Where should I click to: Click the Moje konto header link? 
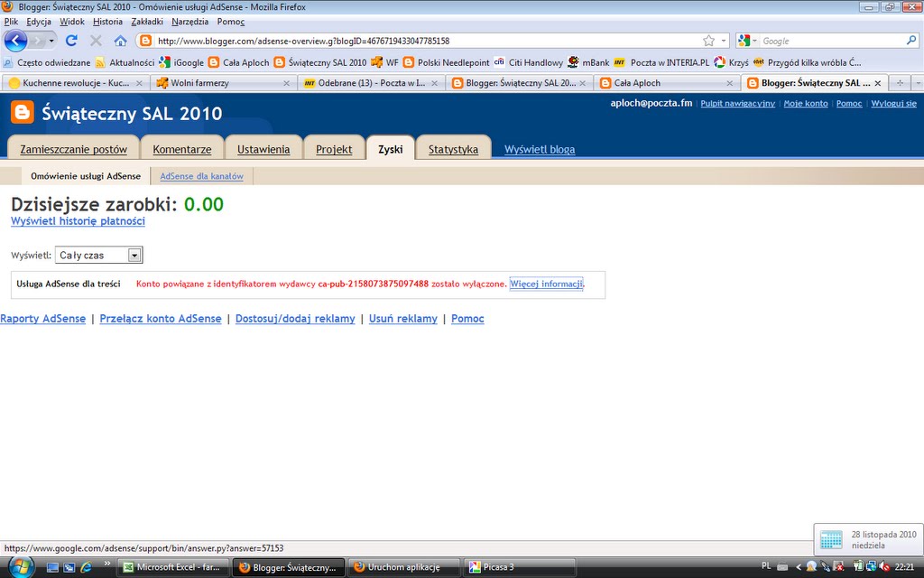click(806, 103)
